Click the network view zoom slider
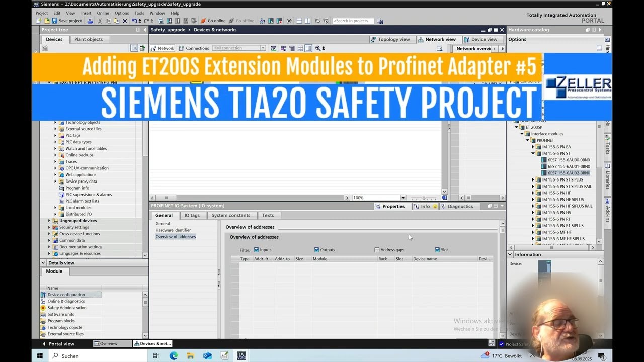 424,198
